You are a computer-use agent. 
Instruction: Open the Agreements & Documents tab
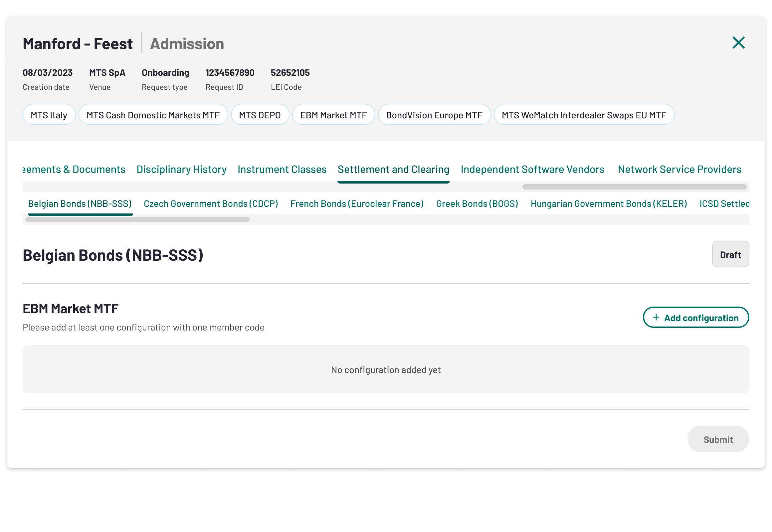74,169
